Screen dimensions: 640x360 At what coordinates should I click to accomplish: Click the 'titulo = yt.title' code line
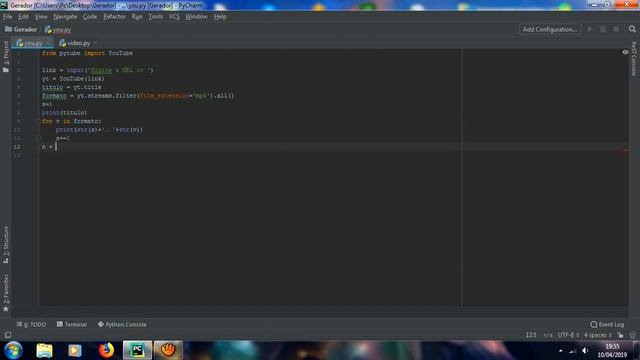click(x=71, y=87)
